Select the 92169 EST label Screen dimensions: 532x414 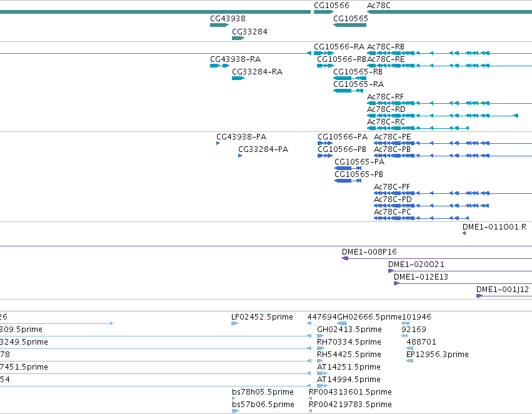[414, 330]
